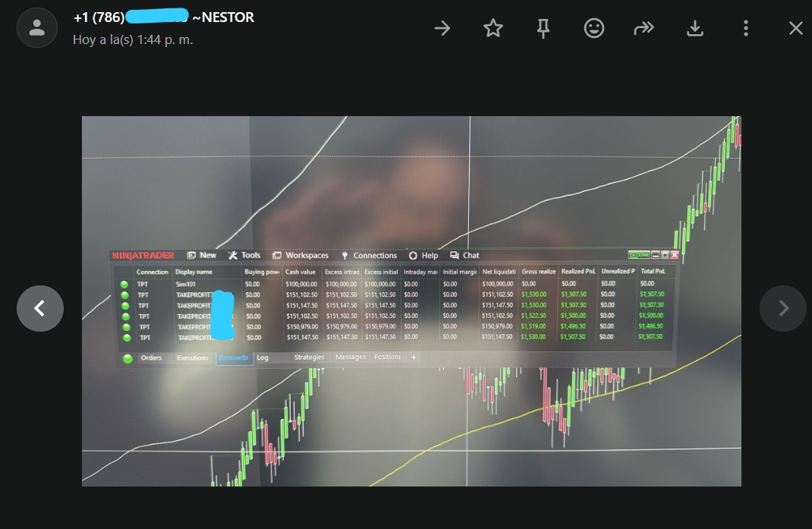React to image with emoji

click(594, 29)
